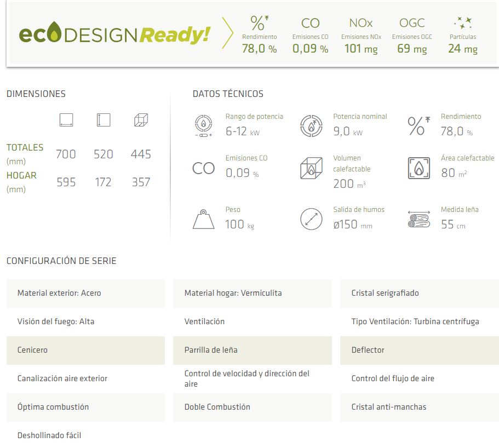Click the CONFIGURACIÓN DE SERIE heading

(61, 261)
